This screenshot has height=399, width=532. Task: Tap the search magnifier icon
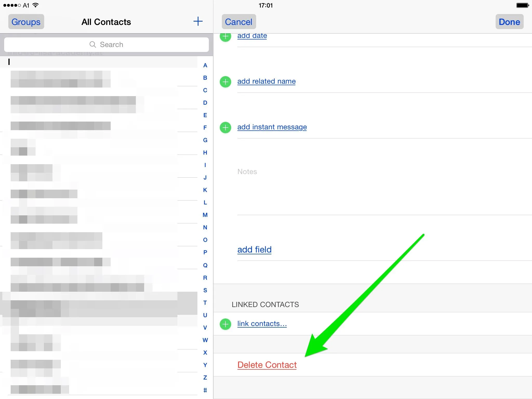[x=92, y=44]
